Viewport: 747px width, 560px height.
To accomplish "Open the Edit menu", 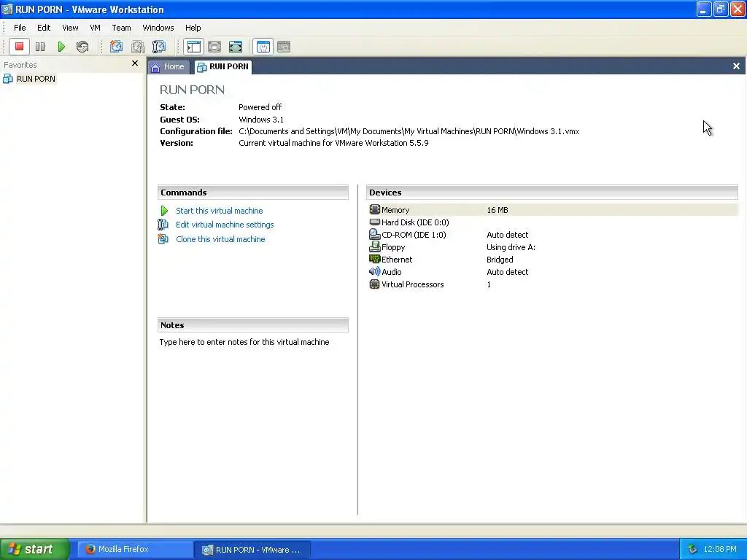I will click(x=44, y=28).
